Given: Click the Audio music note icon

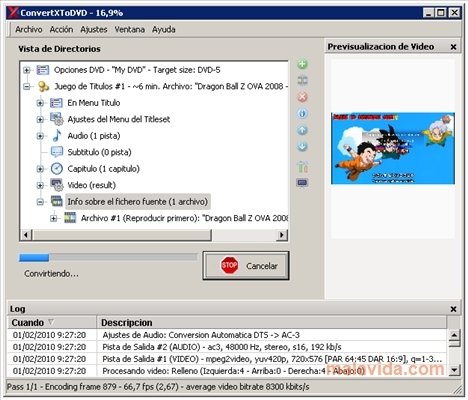Looking at the screenshot, I should tap(57, 136).
